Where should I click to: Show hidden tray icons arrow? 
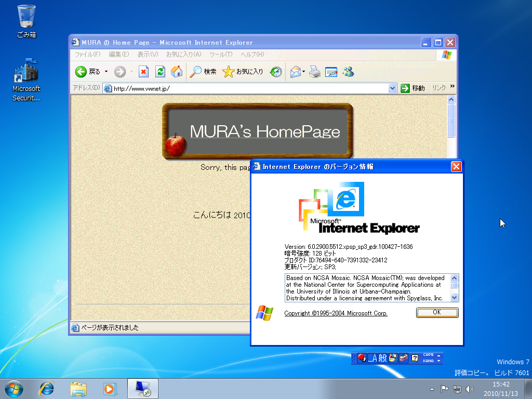tap(432, 389)
